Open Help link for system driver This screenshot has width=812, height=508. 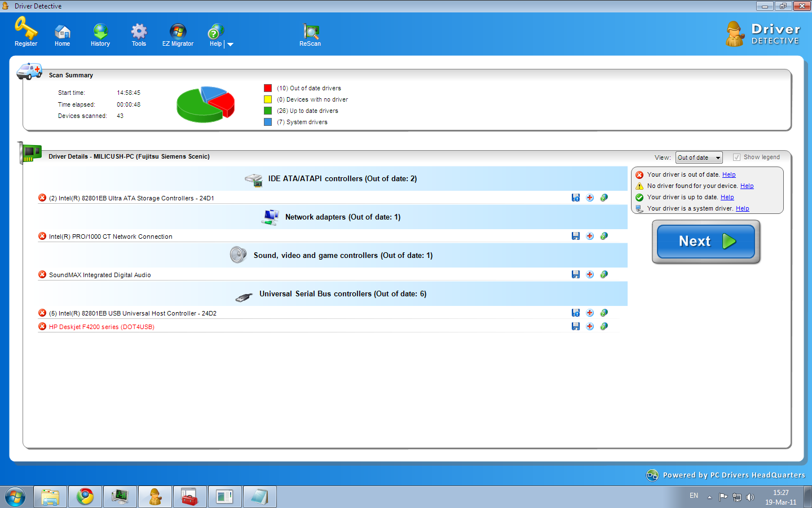743,209
